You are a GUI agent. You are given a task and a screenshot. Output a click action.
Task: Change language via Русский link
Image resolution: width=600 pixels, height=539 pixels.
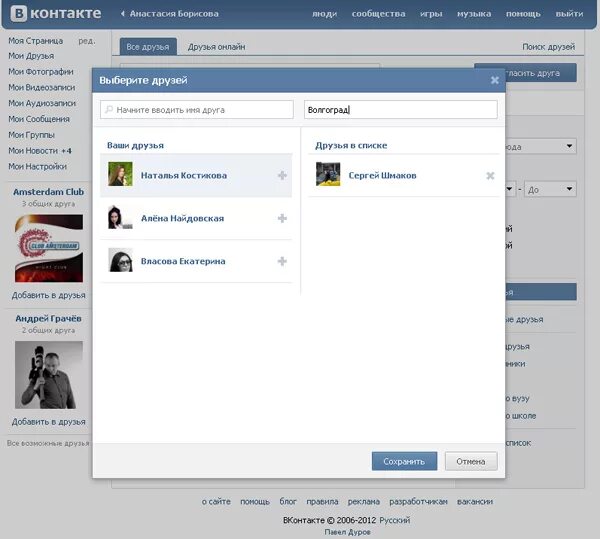(395, 520)
